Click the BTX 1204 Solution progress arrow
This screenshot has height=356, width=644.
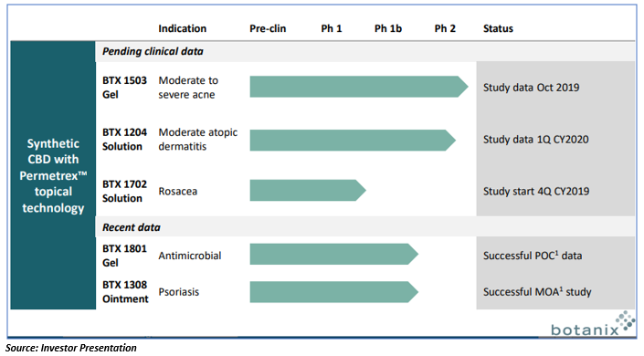[353, 140]
